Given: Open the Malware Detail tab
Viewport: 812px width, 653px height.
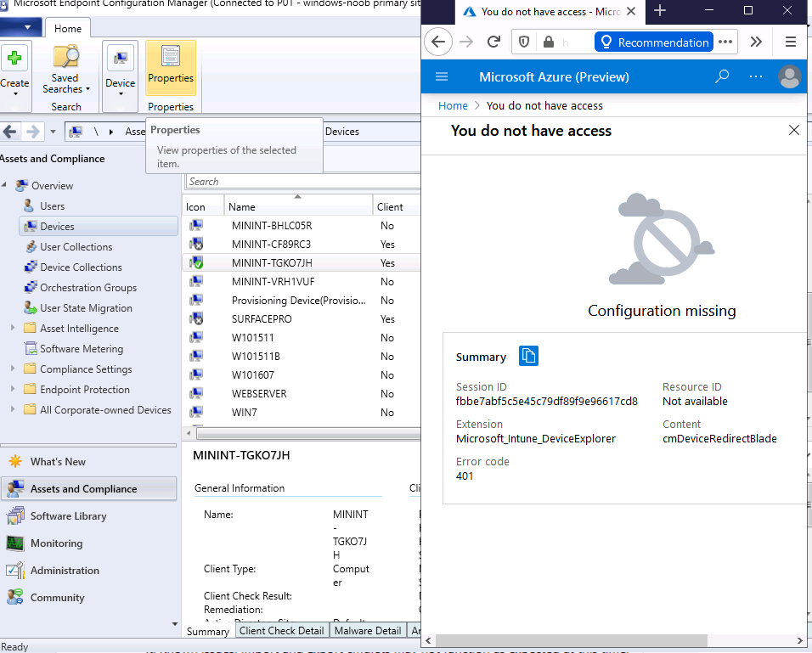Looking at the screenshot, I should pos(368,631).
